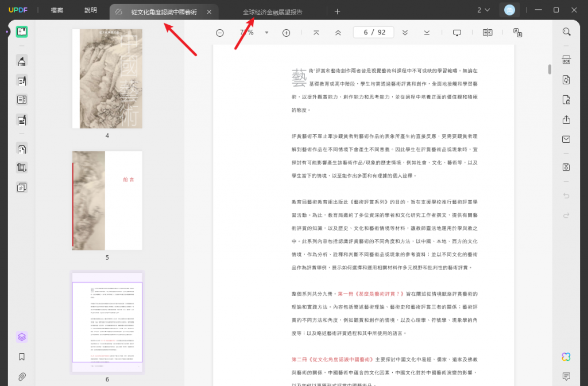The image size is (588, 386).
Task: Run OCR text recognition
Action: pyautogui.click(x=566, y=60)
